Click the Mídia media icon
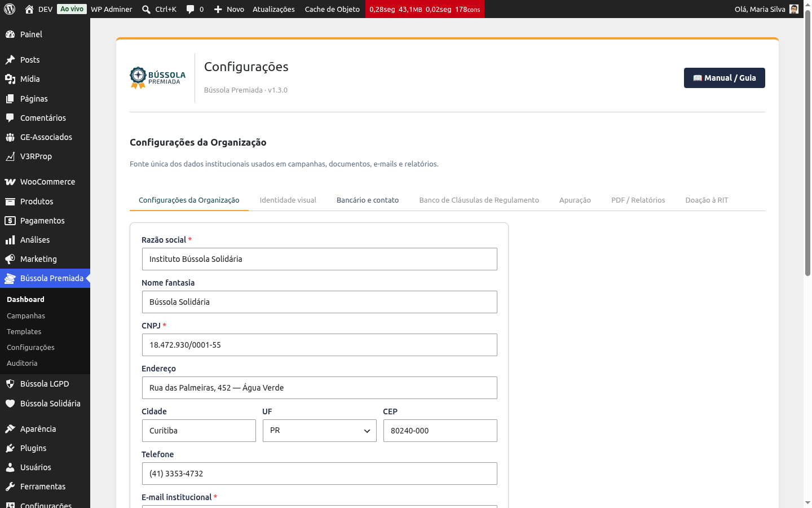Image resolution: width=812 pixels, height=508 pixels. tap(10, 79)
